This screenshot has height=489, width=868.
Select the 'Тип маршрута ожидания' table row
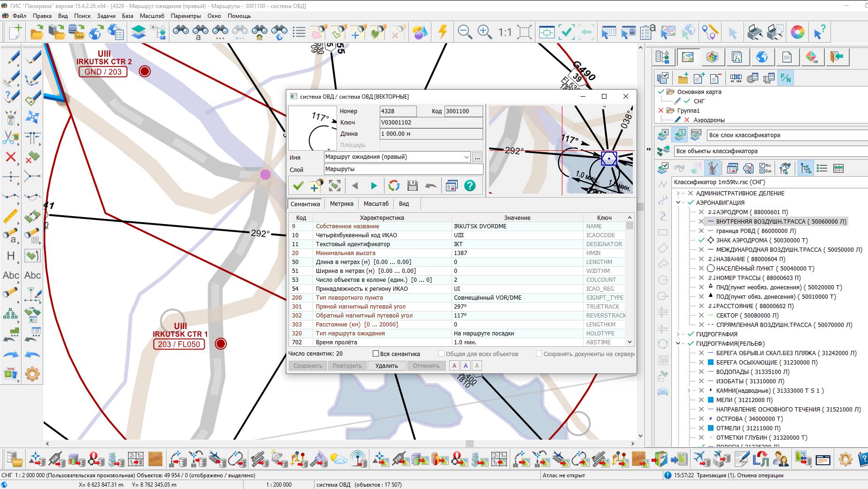458,333
